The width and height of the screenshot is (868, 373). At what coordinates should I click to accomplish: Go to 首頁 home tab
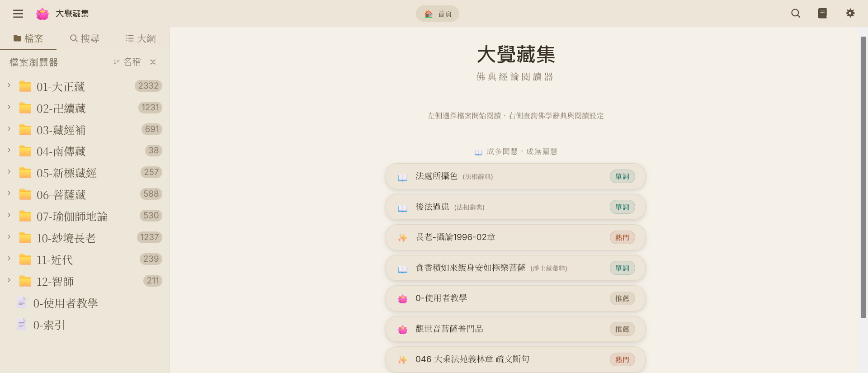click(438, 14)
